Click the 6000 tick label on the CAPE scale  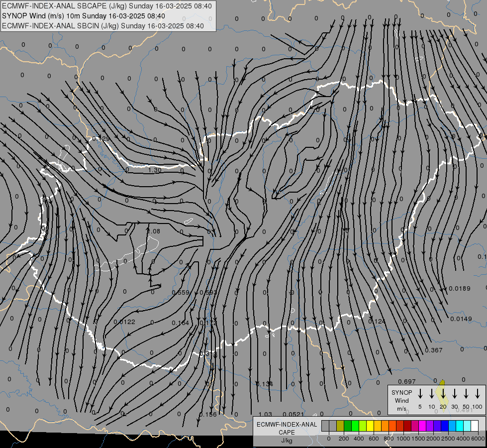point(478,439)
